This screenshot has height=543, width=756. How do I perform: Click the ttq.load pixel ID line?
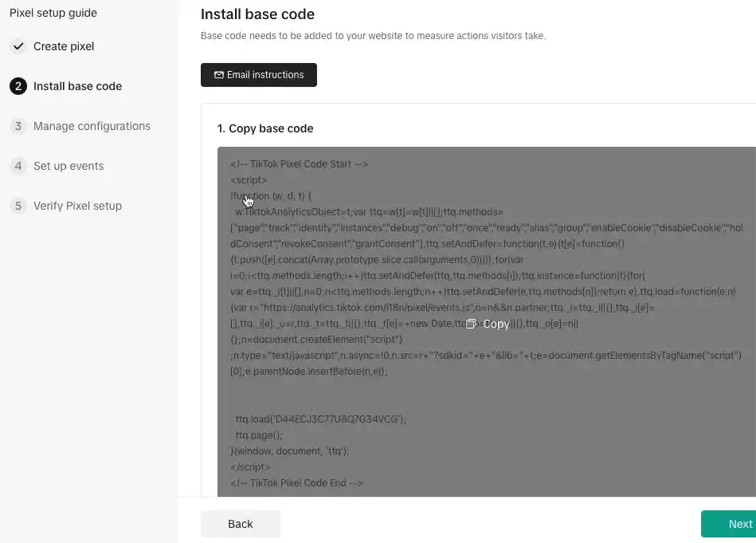coord(320,419)
